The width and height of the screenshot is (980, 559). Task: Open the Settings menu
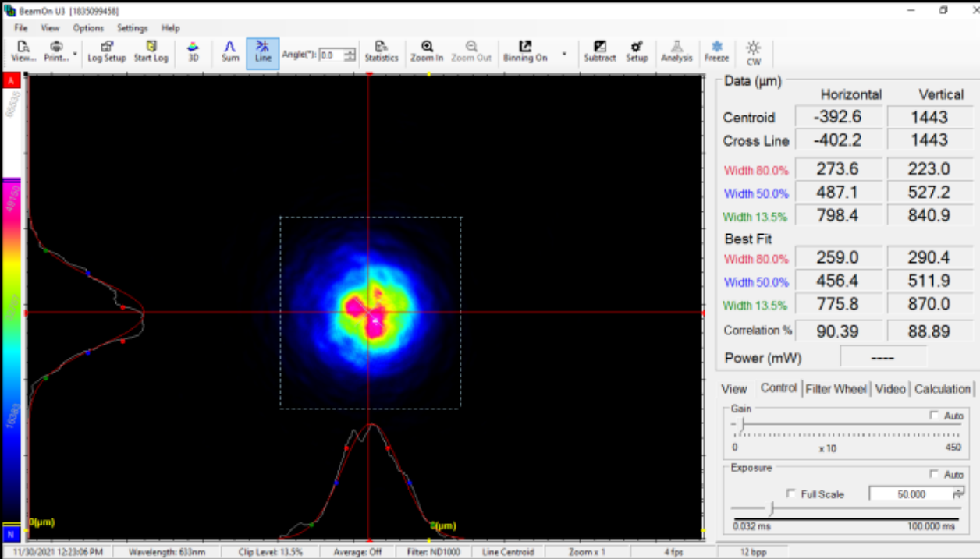132,28
